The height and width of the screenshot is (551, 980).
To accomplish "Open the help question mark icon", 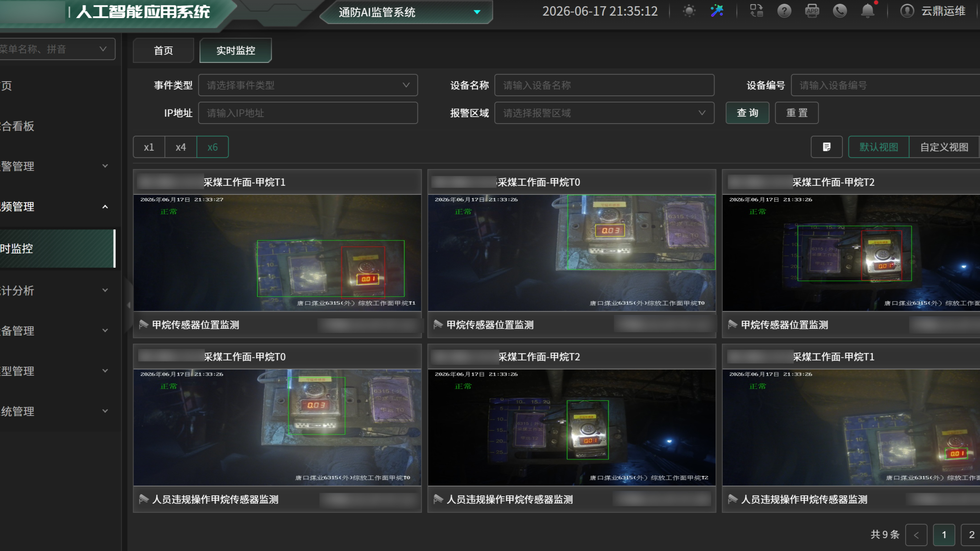I will click(784, 11).
